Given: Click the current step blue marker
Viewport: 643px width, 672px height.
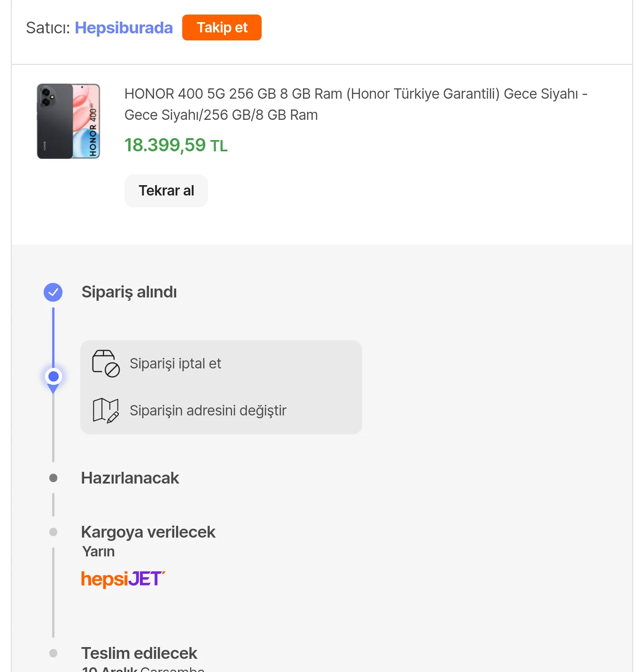Looking at the screenshot, I should (54, 377).
